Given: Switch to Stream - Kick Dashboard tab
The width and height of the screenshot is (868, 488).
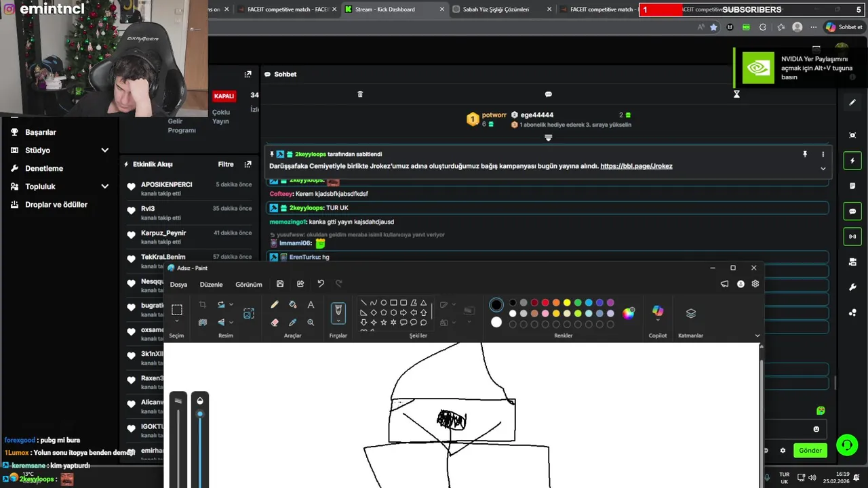Looking at the screenshot, I should (x=394, y=9).
